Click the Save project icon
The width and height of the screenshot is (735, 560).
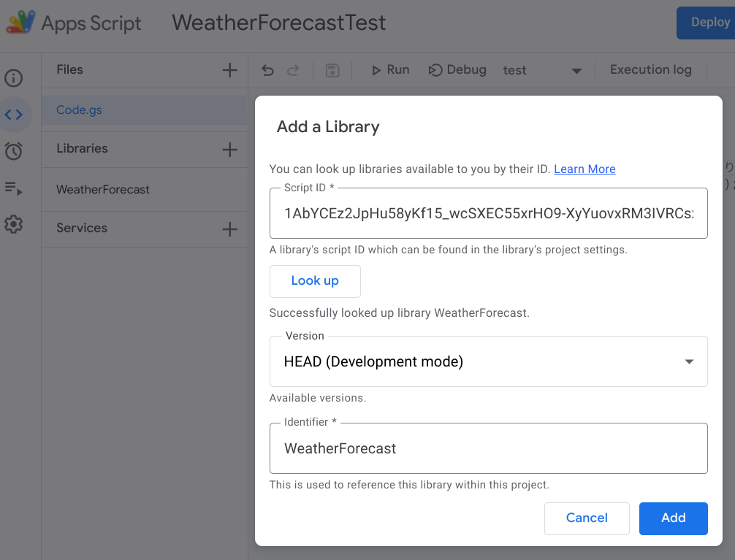(x=332, y=69)
